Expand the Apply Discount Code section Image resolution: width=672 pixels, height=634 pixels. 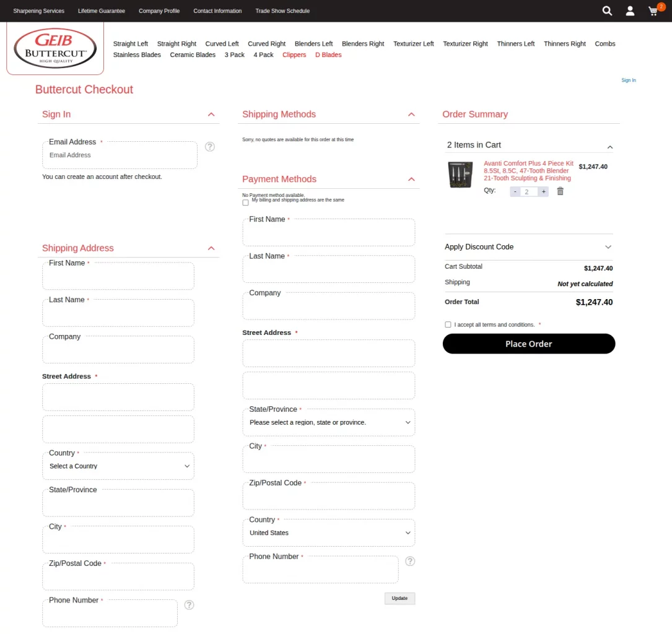click(x=608, y=247)
